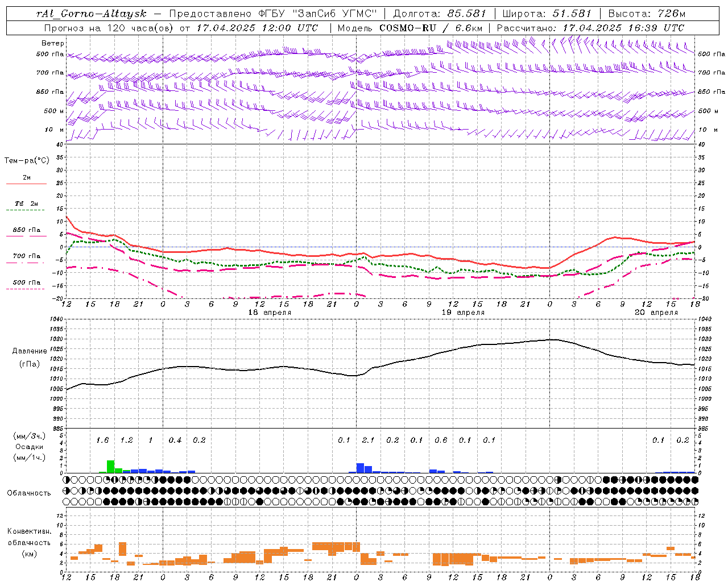Click the Td 2м legend entry

(27, 203)
